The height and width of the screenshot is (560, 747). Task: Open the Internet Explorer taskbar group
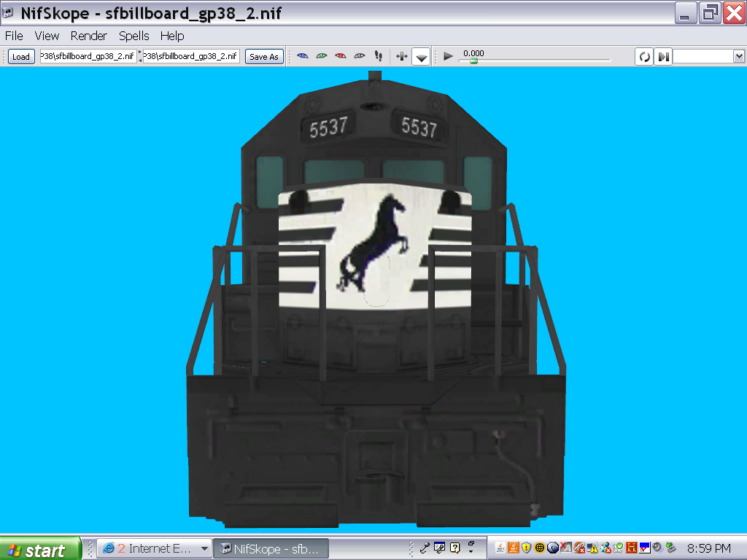pos(155,548)
